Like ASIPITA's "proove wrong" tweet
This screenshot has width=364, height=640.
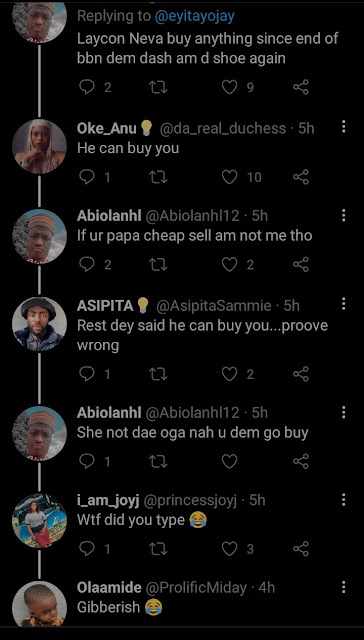click(229, 374)
